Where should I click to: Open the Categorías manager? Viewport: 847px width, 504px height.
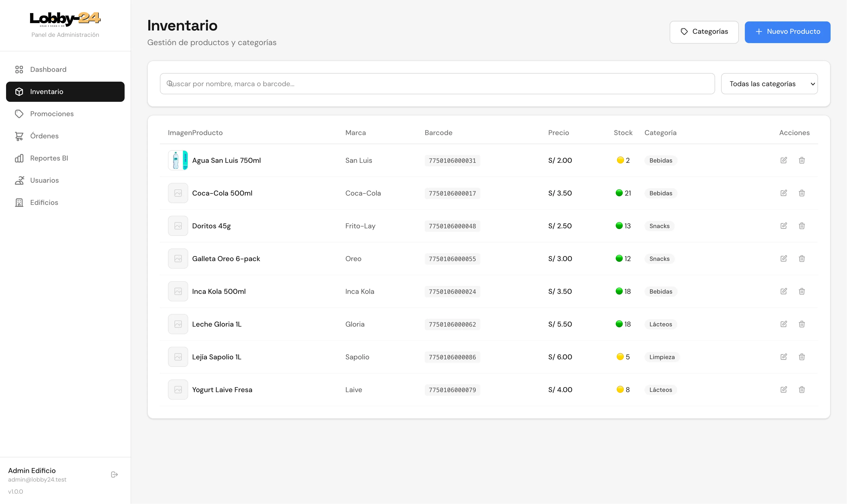(x=704, y=32)
